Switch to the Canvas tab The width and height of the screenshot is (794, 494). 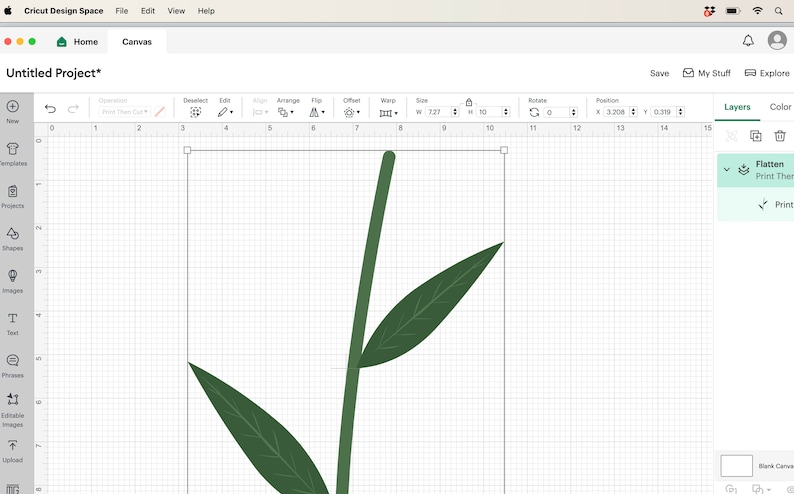(x=137, y=42)
